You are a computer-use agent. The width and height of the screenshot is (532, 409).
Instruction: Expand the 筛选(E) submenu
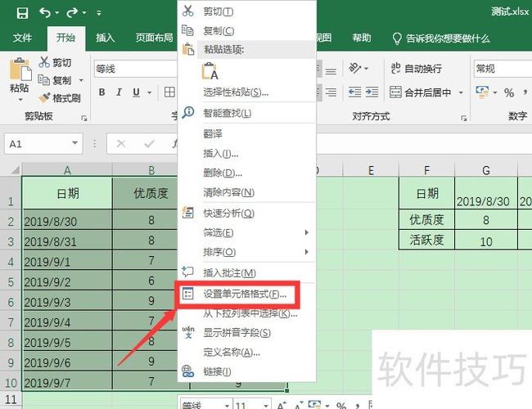coord(247,232)
